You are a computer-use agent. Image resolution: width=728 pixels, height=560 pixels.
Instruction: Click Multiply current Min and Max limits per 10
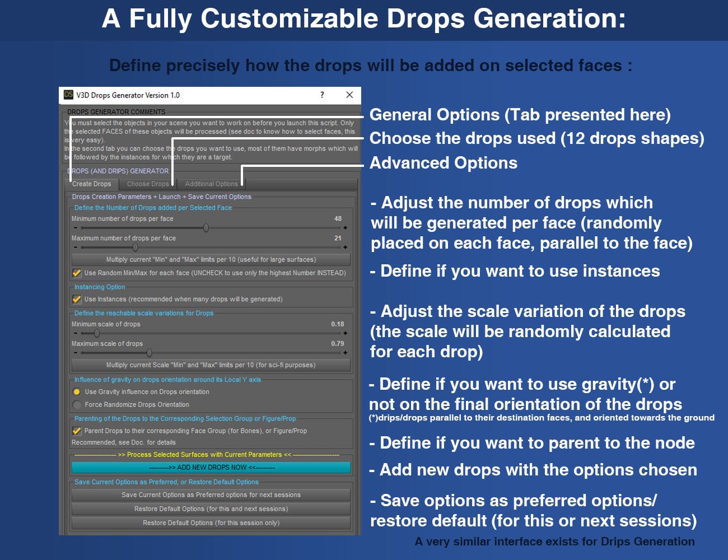click(211, 259)
